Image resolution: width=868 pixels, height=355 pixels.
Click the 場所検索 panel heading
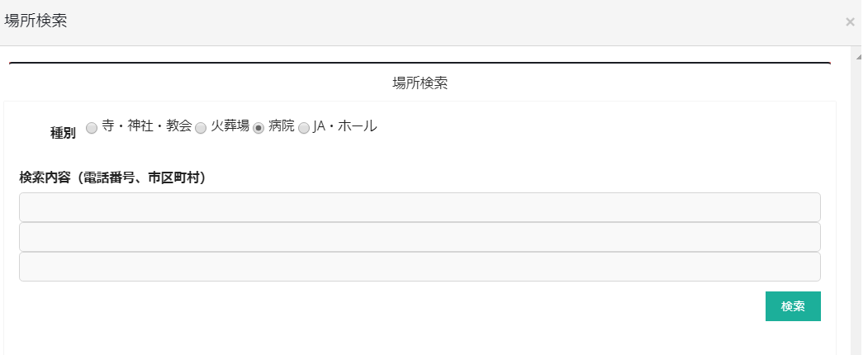420,83
